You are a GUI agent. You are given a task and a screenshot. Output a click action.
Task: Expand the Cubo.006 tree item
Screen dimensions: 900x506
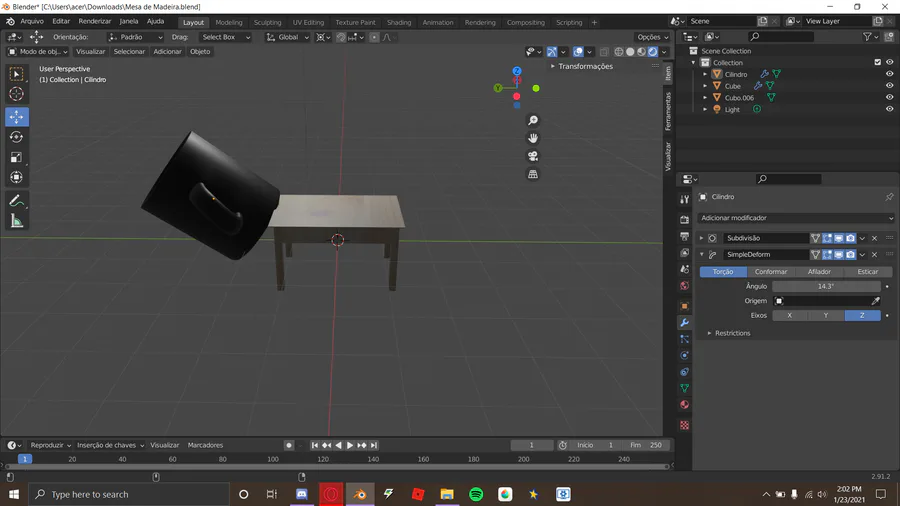705,98
